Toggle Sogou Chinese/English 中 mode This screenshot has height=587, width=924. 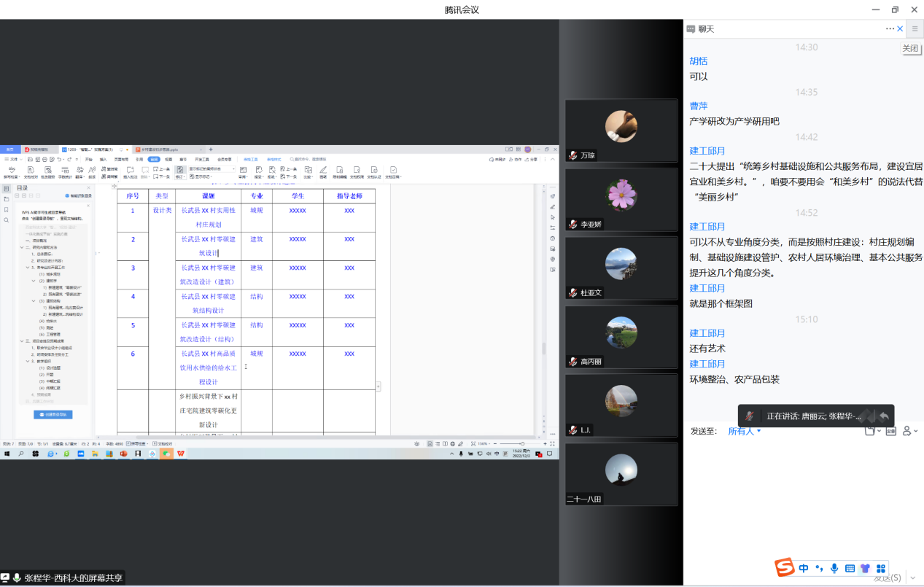[804, 568]
